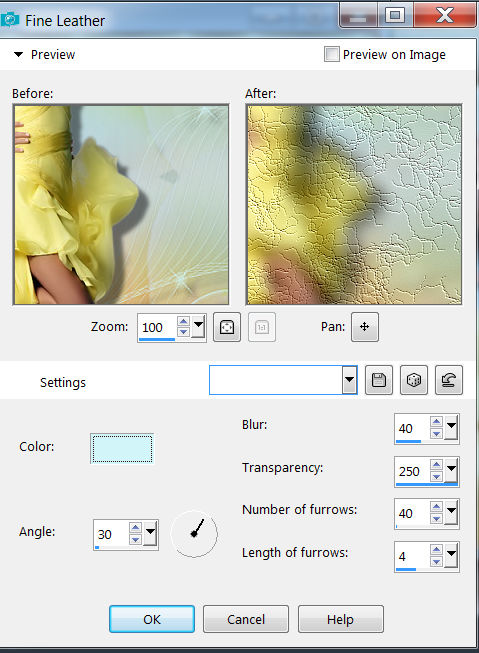479x653 pixels.
Task: Click the OK button
Action: click(152, 619)
